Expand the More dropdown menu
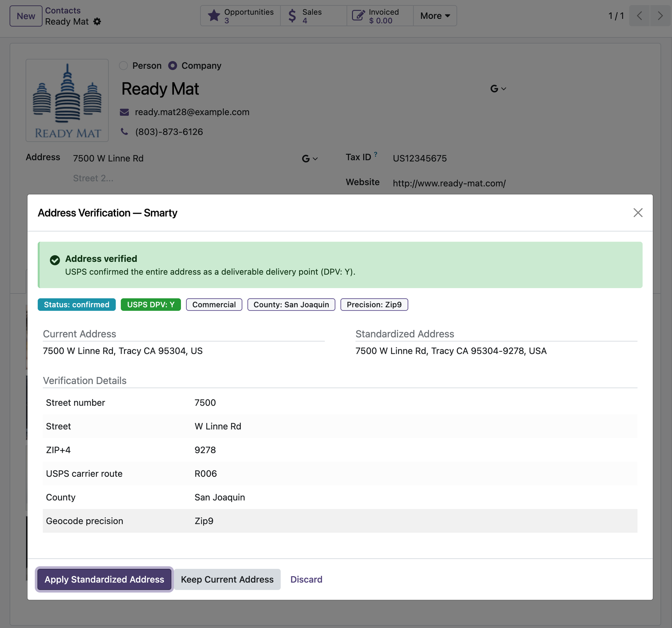 click(435, 16)
